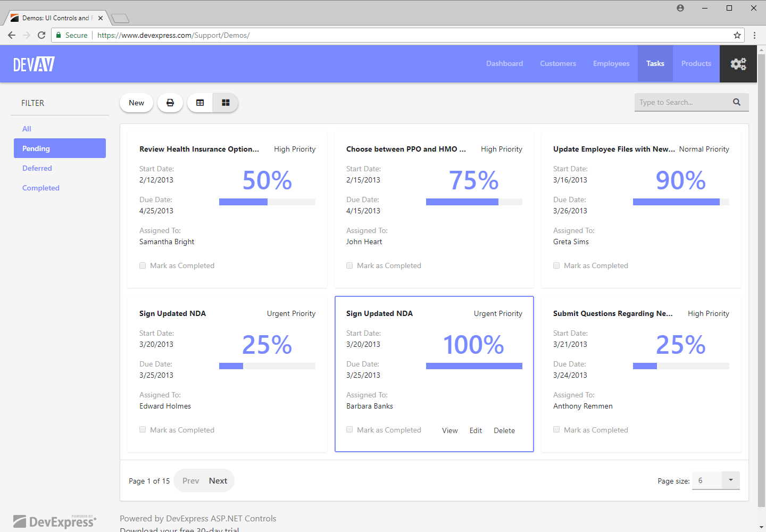The width and height of the screenshot is (766, 532).
Task: Click the browser profile icon
Action: (x=680, y=8)
